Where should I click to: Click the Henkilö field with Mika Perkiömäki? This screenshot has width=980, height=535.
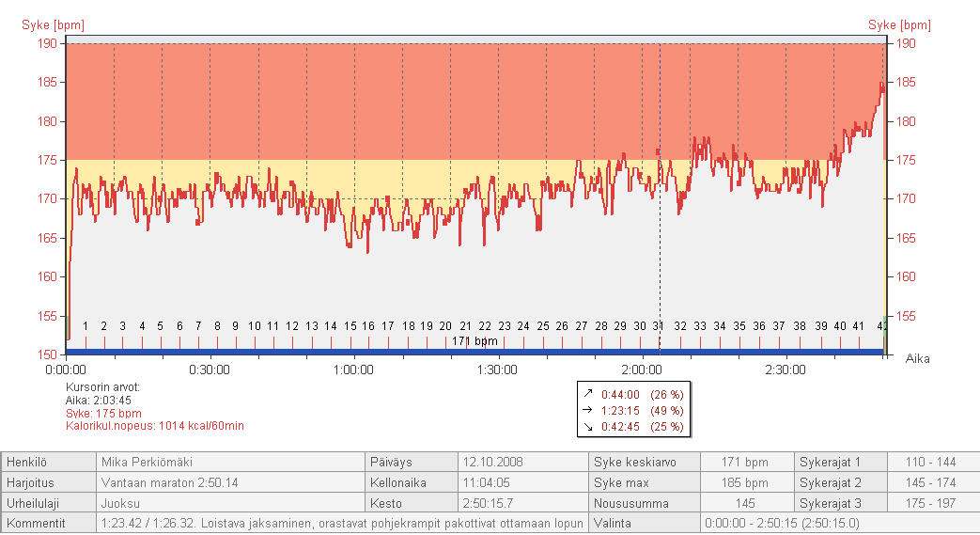[228, 463]
